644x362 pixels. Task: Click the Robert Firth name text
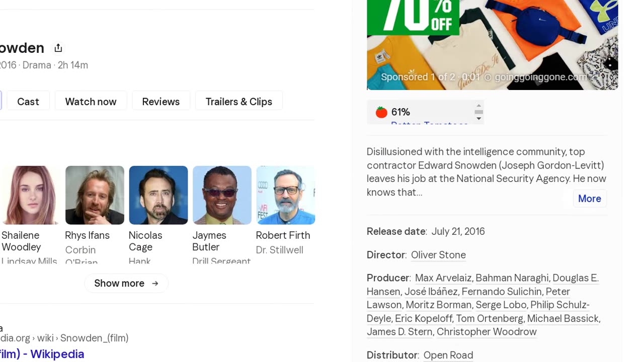tap(283, 235)
